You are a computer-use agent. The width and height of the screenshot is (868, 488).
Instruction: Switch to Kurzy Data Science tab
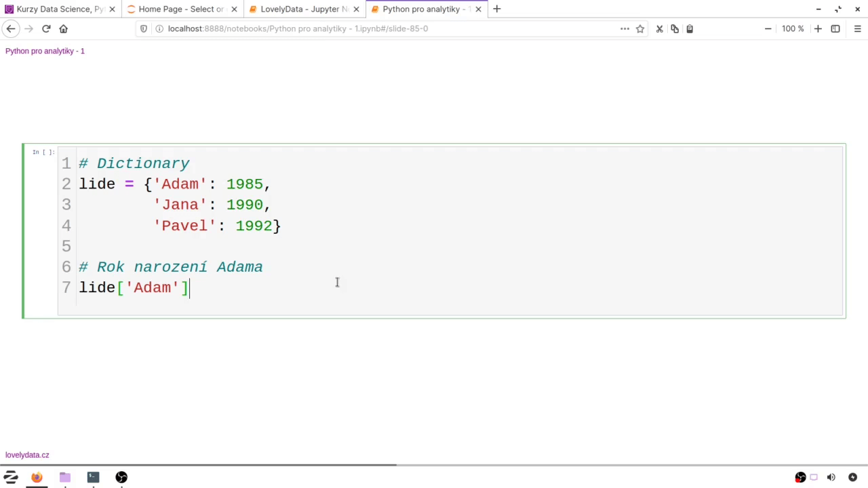coord(60,9)
